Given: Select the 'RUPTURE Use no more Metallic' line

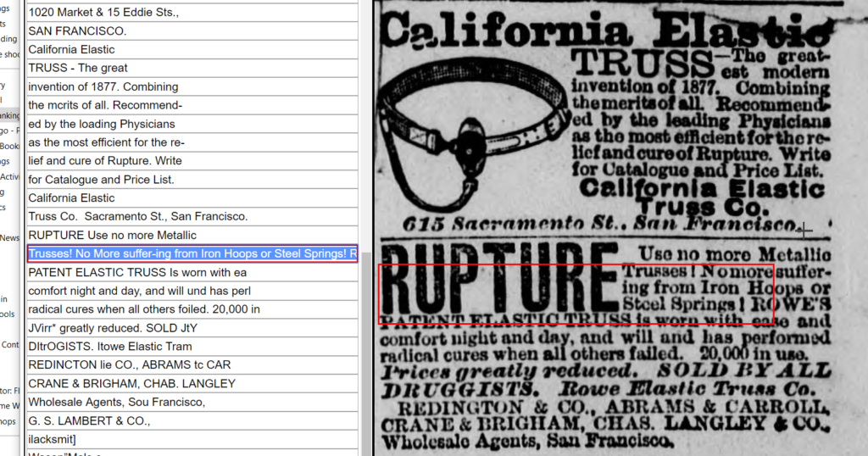Looking at the screenshot, I should 192,235.
